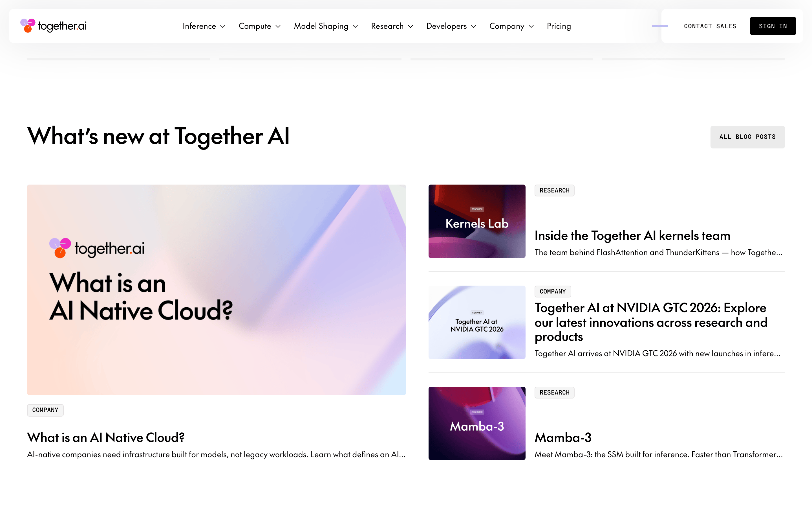This screenshot has height=508, width=812.
Task: Open the NVIDIA GTC 2026 article headline
Action: pyautogui.click(x=651, y=322)
